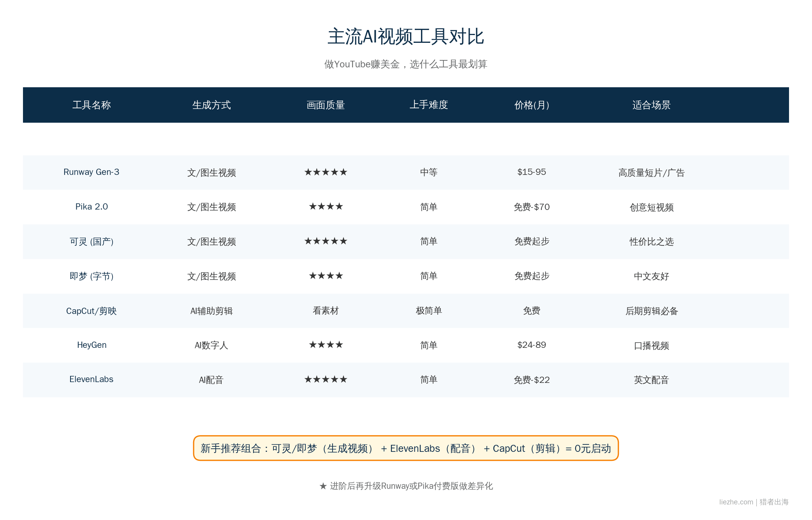The image size is (812, 520).
Task: Click the five-star rating in ElevenLabs row
Action: pos(326,379)
